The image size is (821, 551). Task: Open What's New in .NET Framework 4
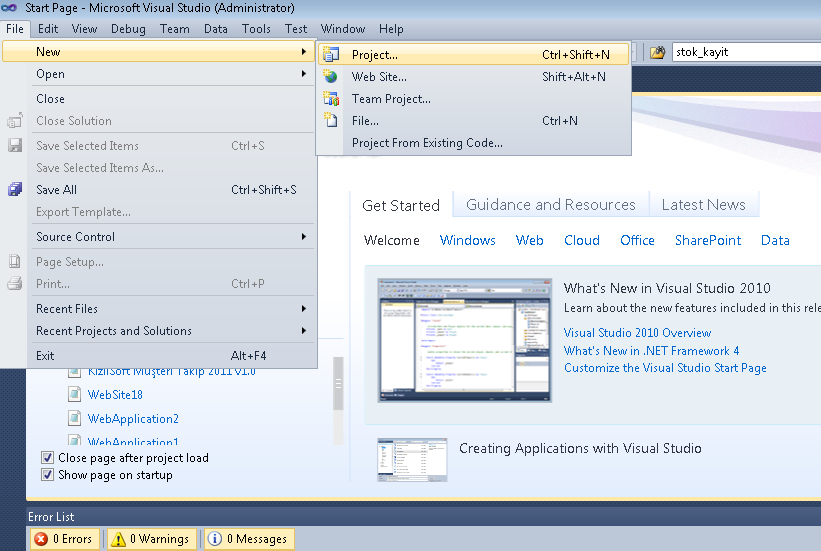(x=651, y=350)
